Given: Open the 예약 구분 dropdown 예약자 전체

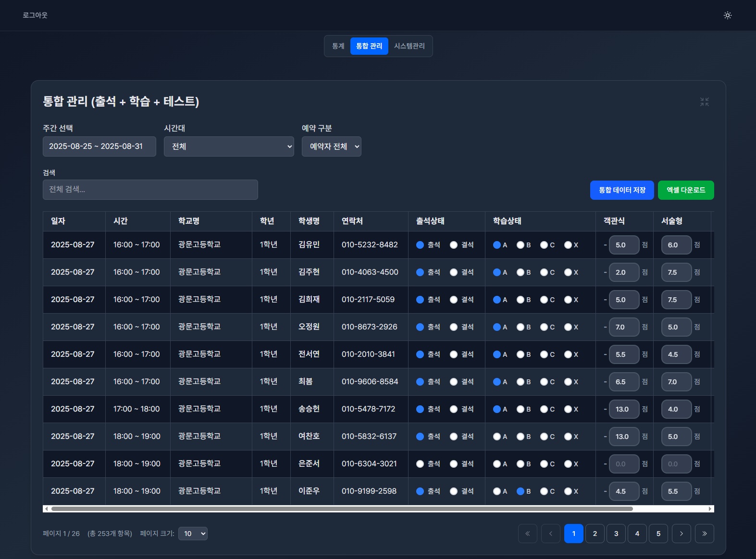Looking at the screenshot, I should (x=332, y=146).
